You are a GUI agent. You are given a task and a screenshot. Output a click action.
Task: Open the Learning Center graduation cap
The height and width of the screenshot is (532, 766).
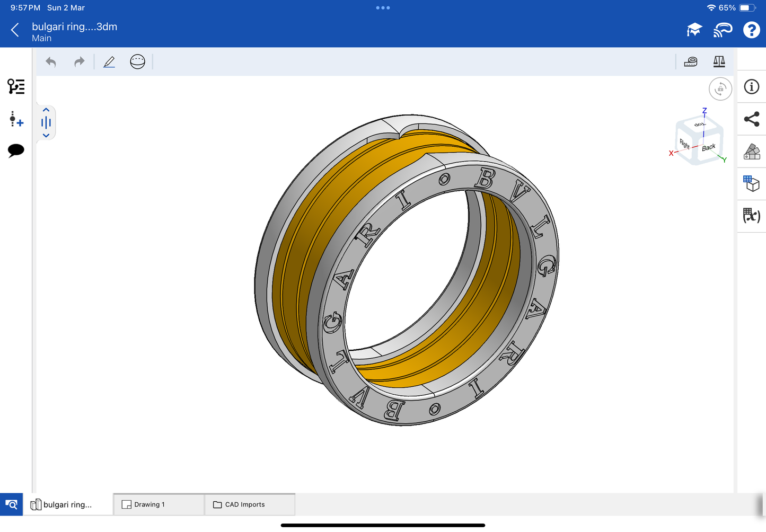click(694, 30)
